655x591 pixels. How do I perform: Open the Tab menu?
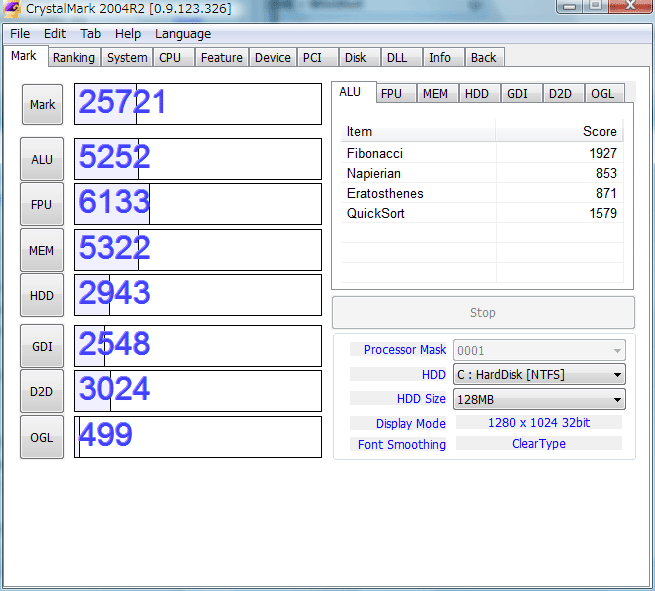click(x=90, y=34)
